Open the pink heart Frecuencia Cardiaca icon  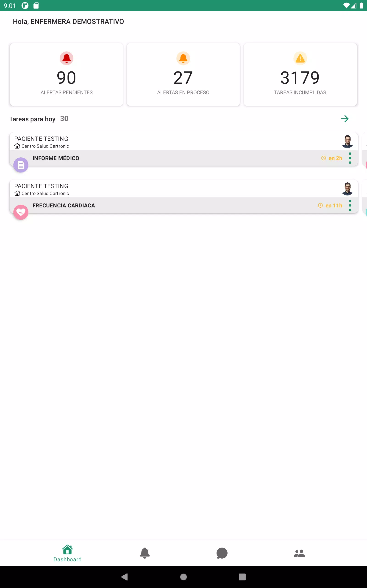click(21, 212)
